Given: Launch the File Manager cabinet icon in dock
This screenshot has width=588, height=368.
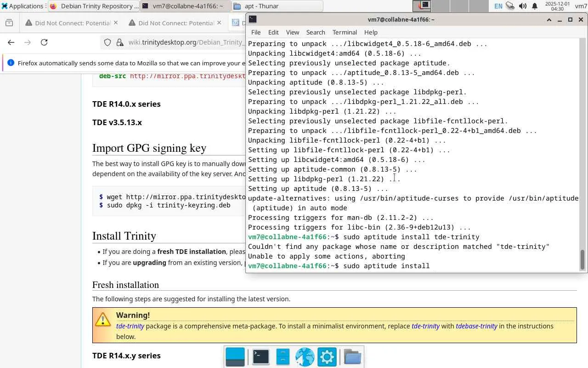Looking at the screenshot, I should click(283, 357).
